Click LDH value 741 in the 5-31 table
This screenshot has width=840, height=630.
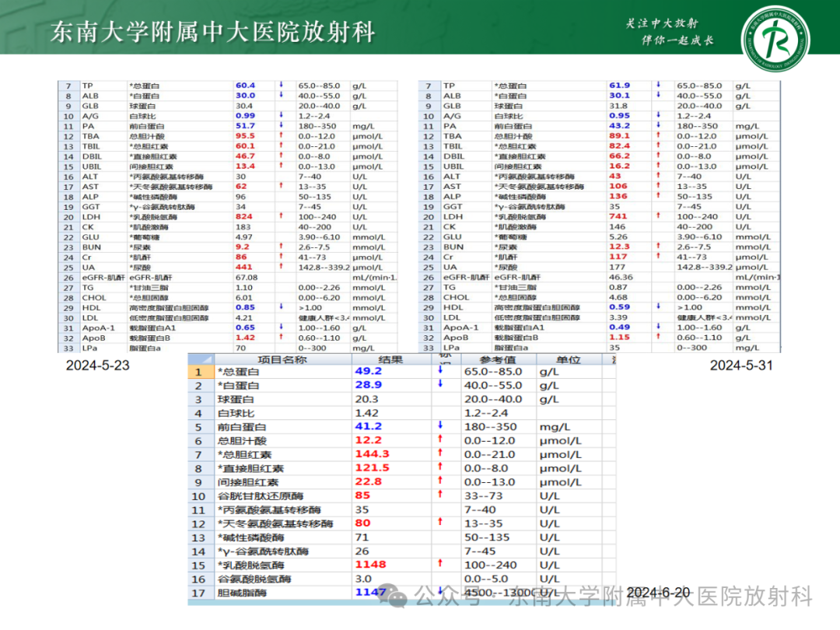(x=618, y=216)
